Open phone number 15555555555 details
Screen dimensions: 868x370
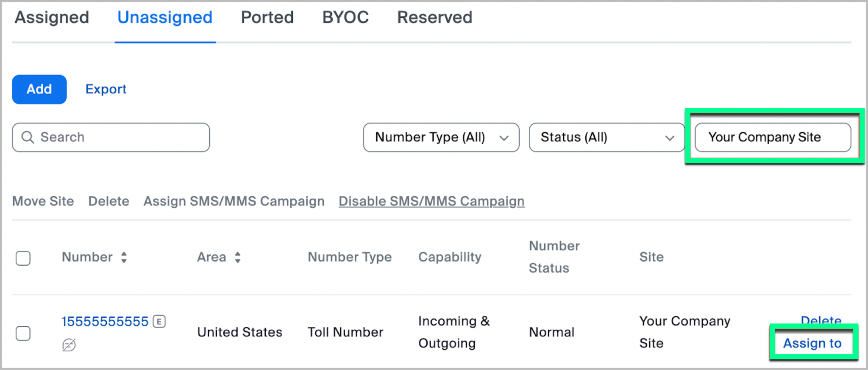[x=105, y=322]
